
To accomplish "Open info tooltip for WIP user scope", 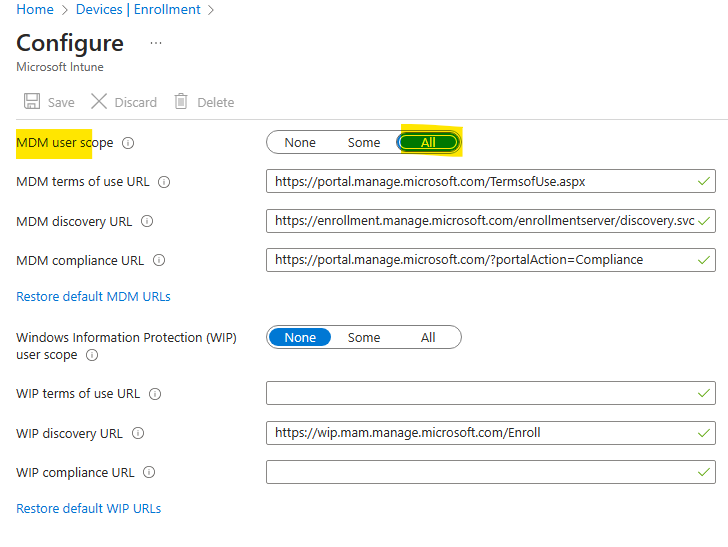I will click(92, 355).
